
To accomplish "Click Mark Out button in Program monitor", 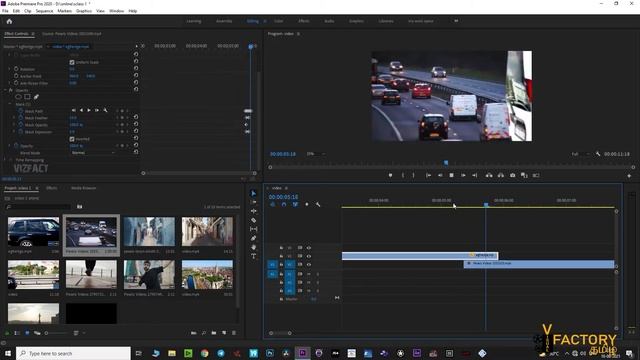I will coord(413,175).
